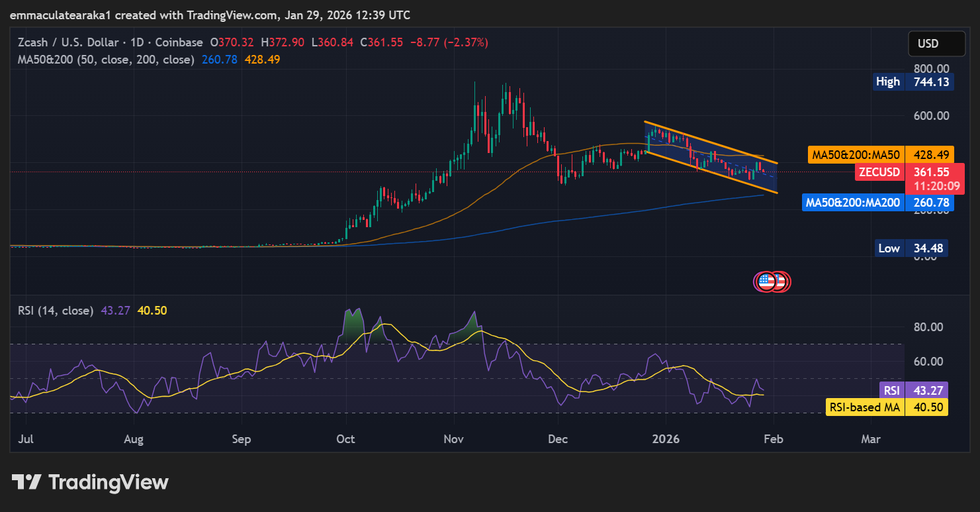This screenshot has height=512, width=980.
Task: Click the purple RSI 43.27 axis label
Action: 913,390
